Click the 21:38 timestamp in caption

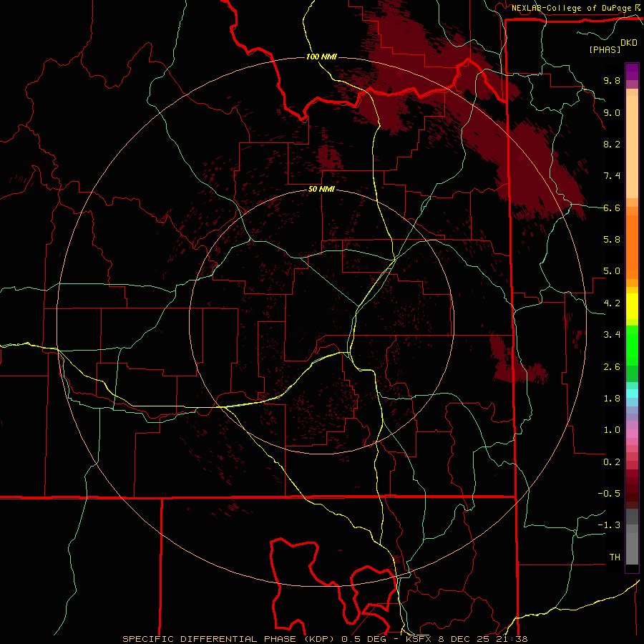point(513,639)
